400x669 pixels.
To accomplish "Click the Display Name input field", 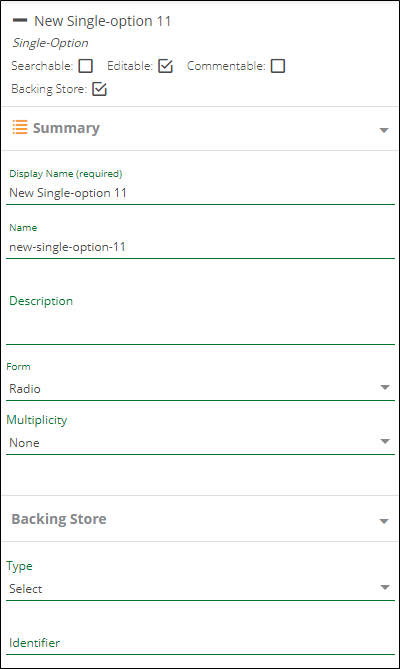I will (200, 193).
